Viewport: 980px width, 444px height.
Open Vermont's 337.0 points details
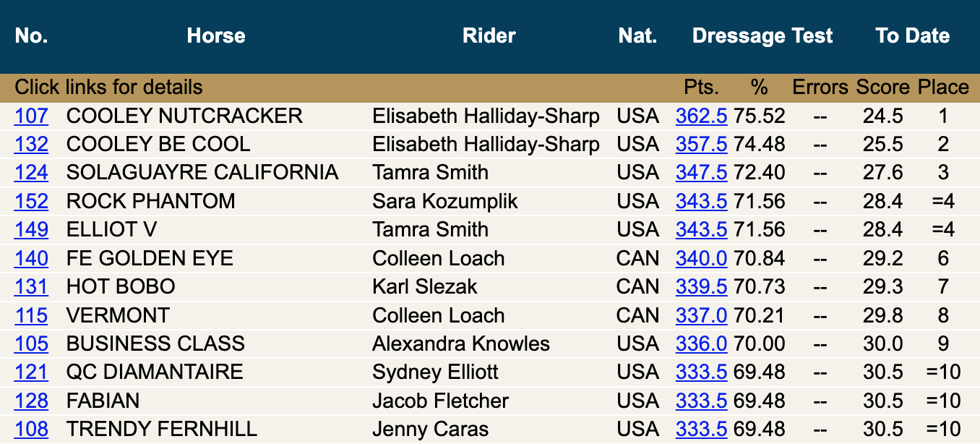point(701,315)
